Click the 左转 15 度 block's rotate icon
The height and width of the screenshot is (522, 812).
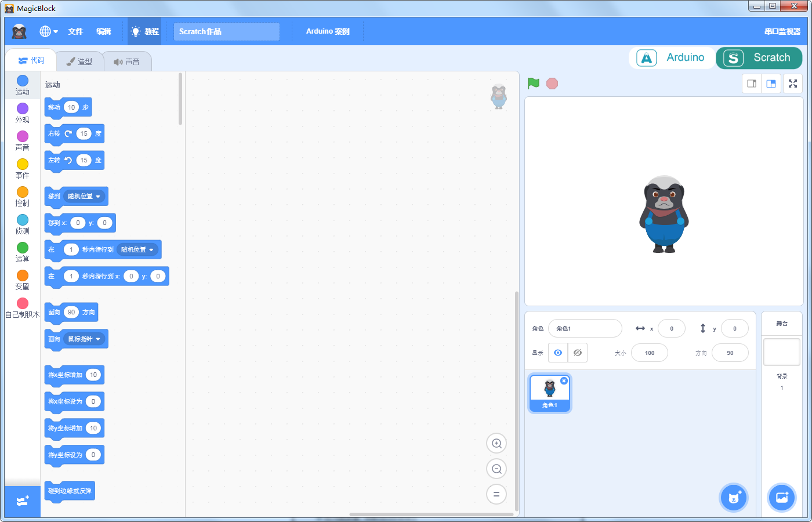point(68,160)
